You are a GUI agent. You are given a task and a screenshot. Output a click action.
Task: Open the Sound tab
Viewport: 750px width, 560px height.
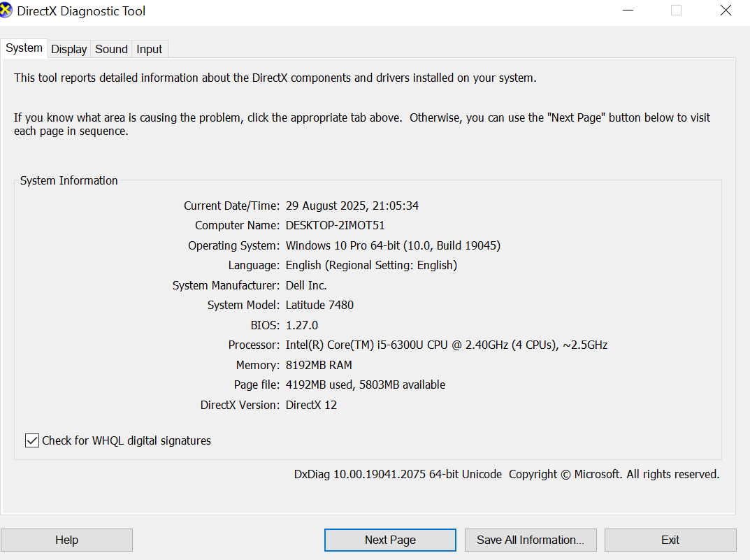coord(111,49)
